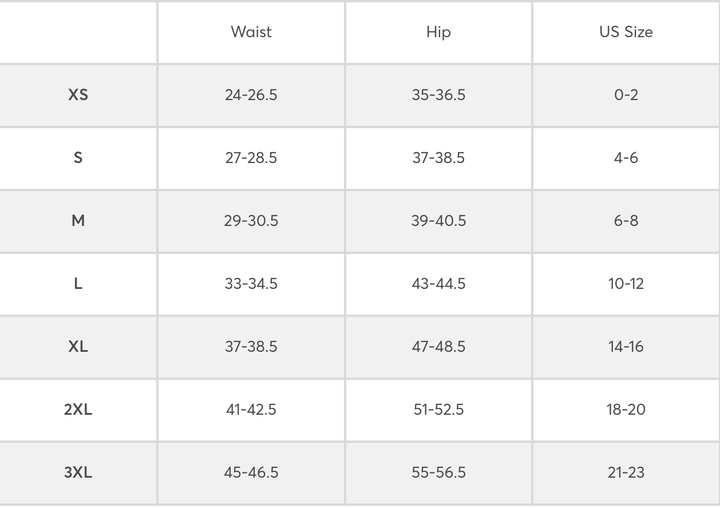Viewport: 720px width, 508px height.
Task: Click waist measurement 24-26.5
Action: [x=251, y=95]
